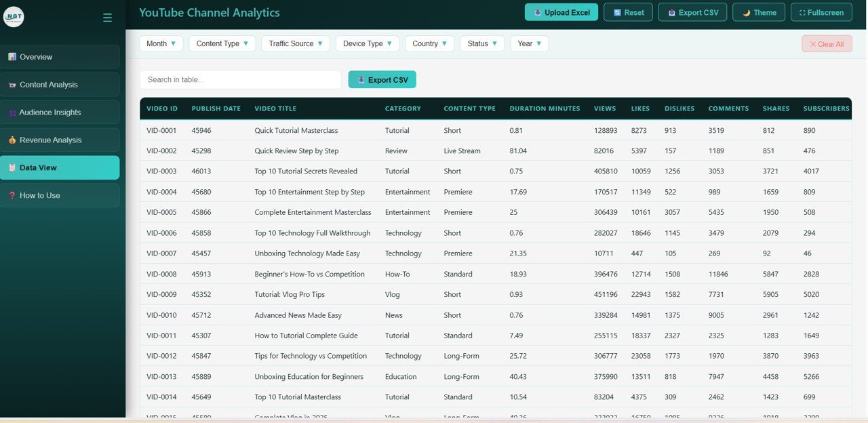Screen dimensions: 868x423
Task: Click the NGT channel logo
Action: click(x=14, y=16)
